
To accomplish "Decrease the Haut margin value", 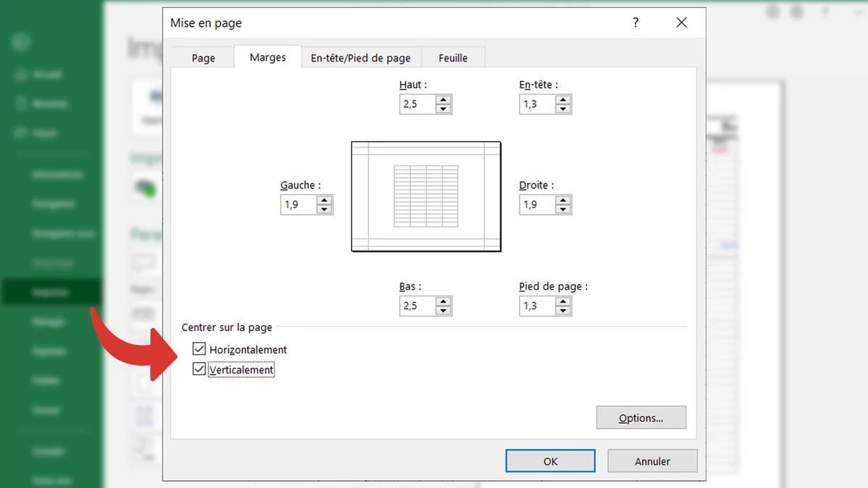I will [444, 108].
